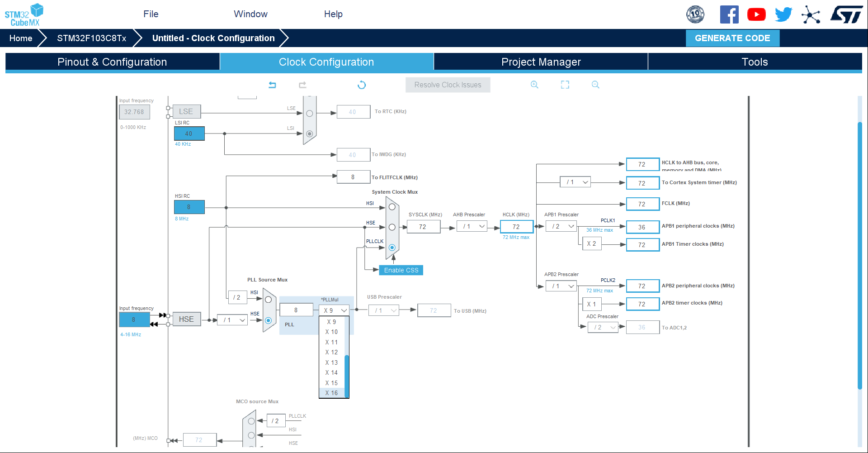This screenshot has height=453, width=868.
Task: Select HSI in PLL Source Mux
Action: click(x=268, y=300)
